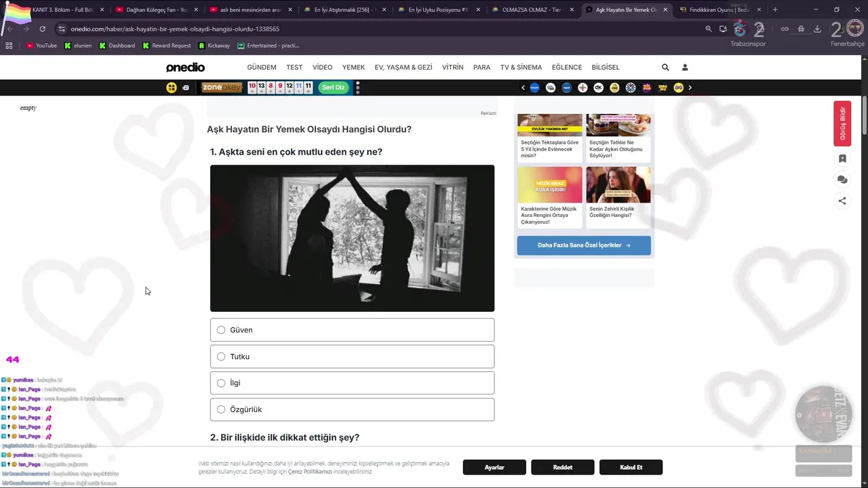Click the onedio logo
The image size is (868, 488).
pos(185,67)
